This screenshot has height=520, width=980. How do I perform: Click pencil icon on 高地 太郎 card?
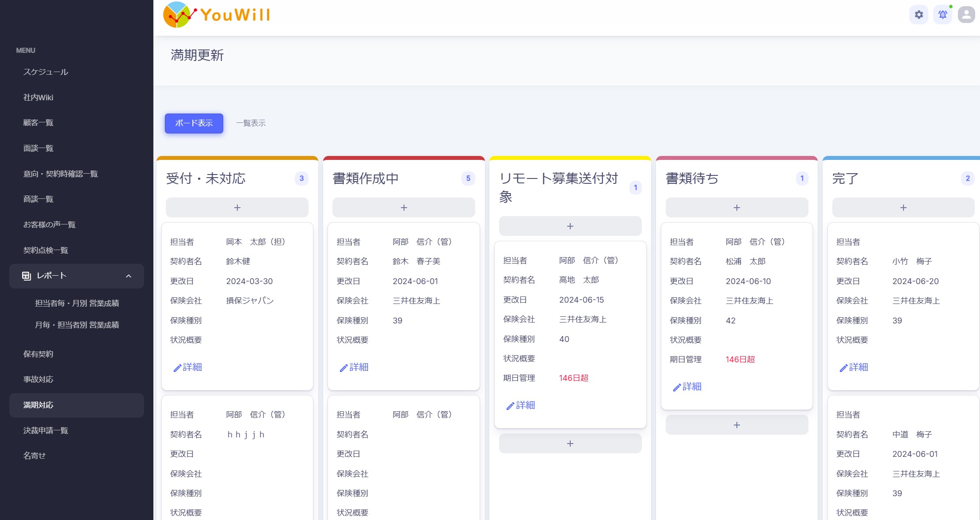(x=510, y=406)
